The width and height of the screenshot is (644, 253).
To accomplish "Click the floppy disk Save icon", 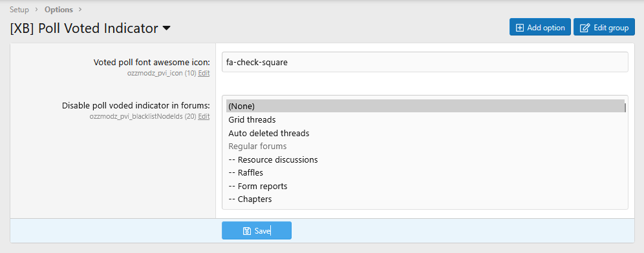I will (x=247, y=231).
